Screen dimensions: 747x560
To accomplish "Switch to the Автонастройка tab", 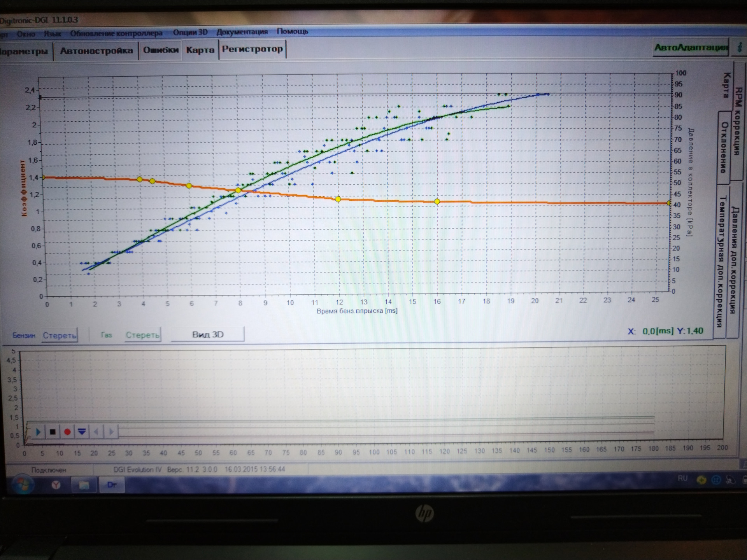I will point(96,51).
